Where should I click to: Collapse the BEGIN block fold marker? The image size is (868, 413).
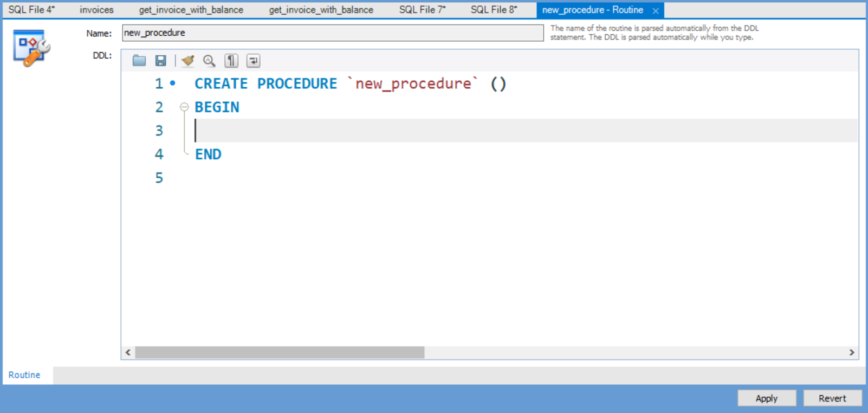click(184, 107)
